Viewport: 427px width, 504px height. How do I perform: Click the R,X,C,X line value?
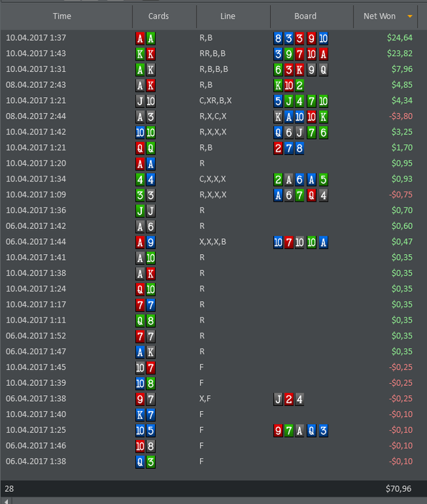[212, 116]
